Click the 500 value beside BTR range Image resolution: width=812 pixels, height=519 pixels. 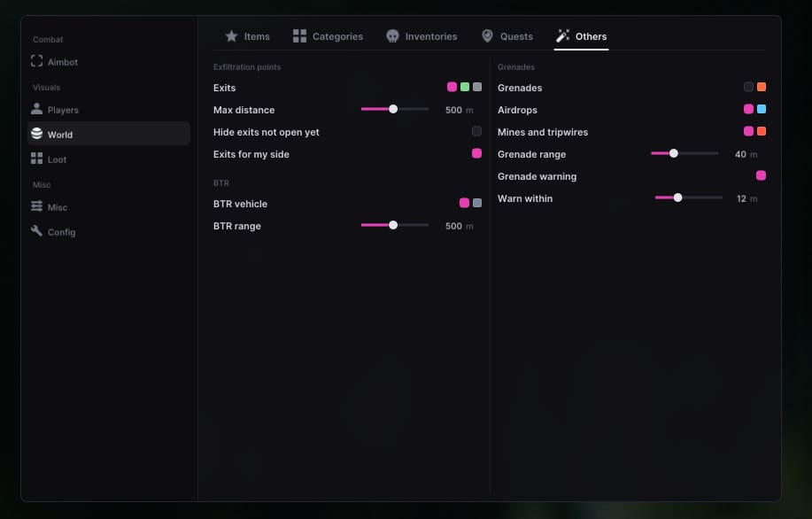click(x=453, y=226)
